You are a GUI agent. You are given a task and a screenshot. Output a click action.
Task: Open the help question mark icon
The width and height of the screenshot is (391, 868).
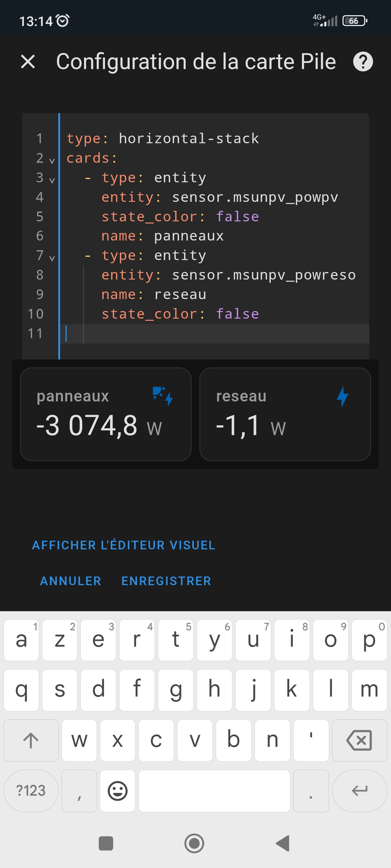tap(363, 61)
